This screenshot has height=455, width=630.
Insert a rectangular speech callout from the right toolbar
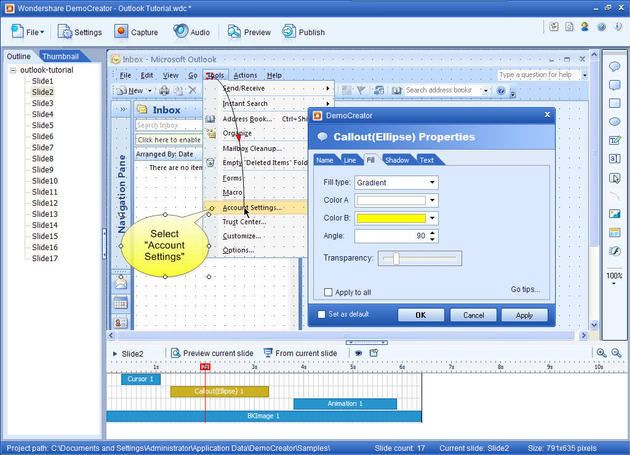click(614, 85)
